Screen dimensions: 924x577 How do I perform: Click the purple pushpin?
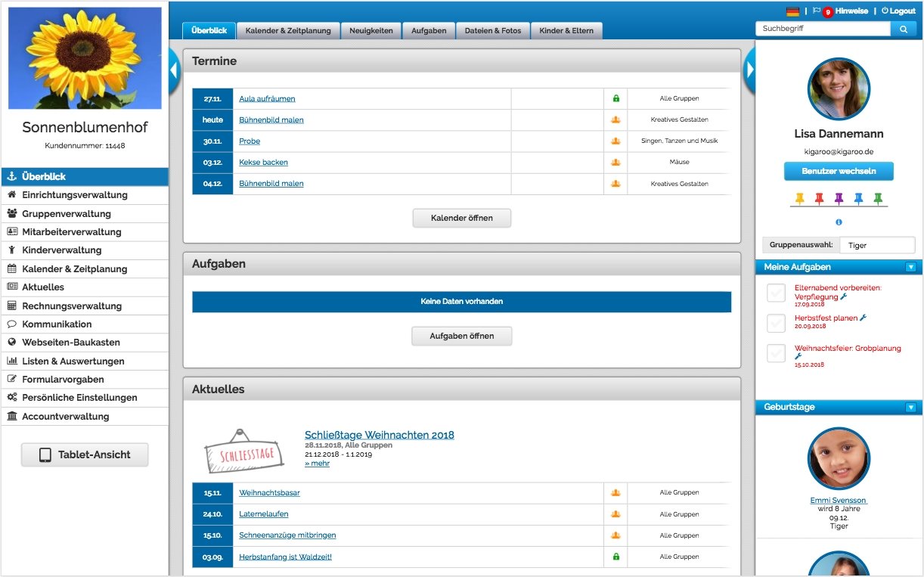pos(839,199)
